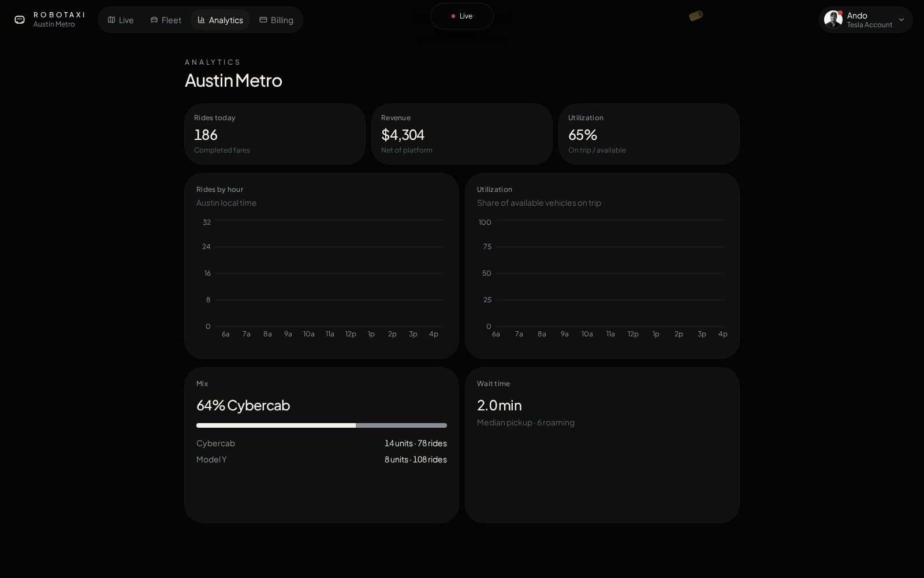Click the Austin Metro page heading
This screenshot has width=924, height=578.
[x=233, y=80]
